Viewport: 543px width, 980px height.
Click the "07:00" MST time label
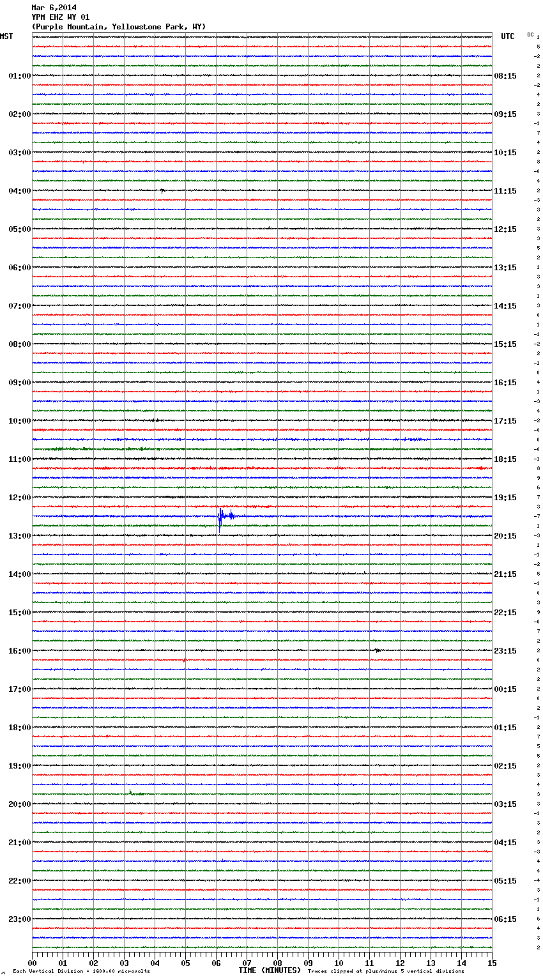click(x=20, y=306)
